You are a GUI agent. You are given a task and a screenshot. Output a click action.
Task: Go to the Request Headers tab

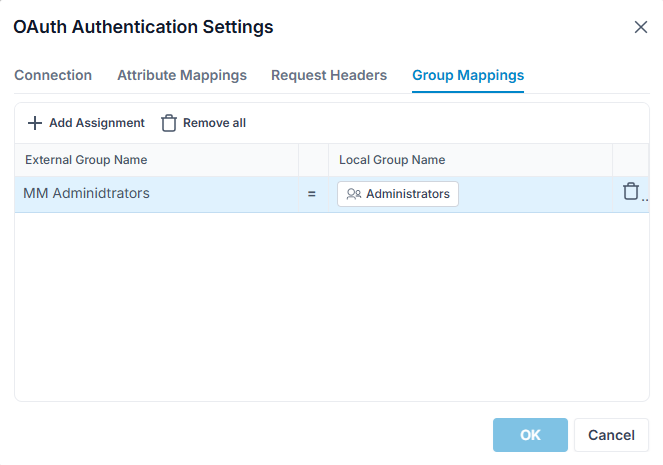(x=329, y=75)
